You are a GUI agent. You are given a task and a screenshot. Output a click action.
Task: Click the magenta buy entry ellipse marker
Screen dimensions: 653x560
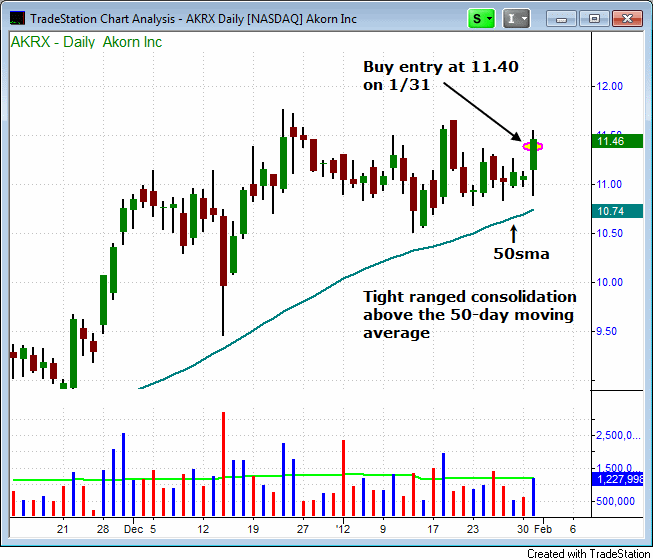coord(533,146)
